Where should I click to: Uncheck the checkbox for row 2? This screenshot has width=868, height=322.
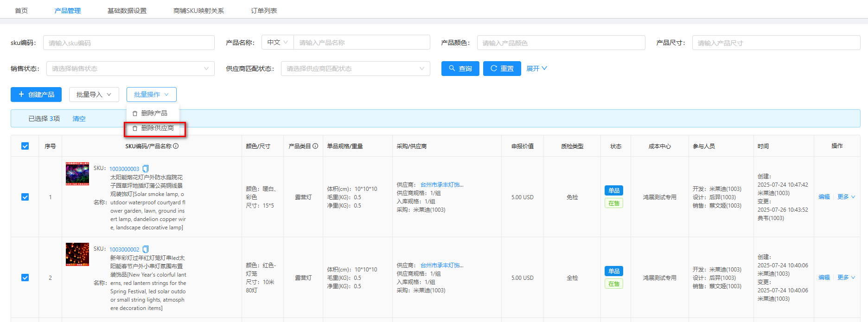25,278
